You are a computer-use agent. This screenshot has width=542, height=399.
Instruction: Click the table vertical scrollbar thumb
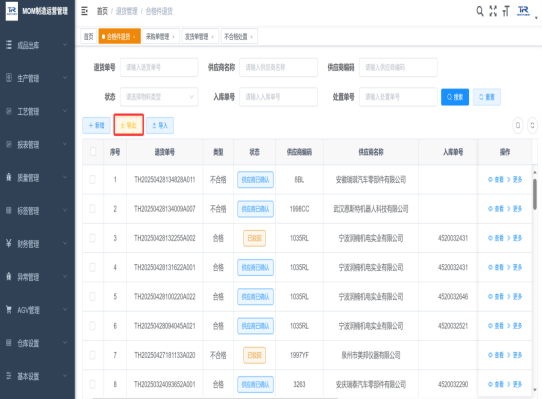[535, 194]
